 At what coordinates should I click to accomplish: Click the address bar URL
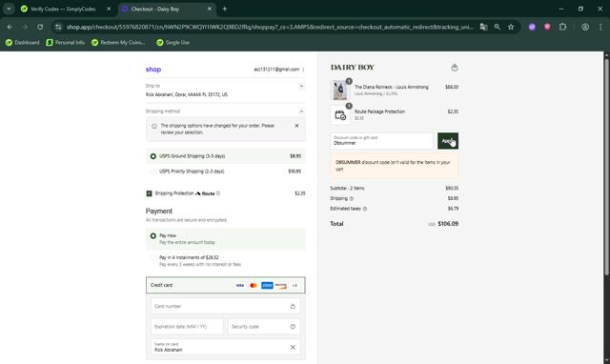270,27
